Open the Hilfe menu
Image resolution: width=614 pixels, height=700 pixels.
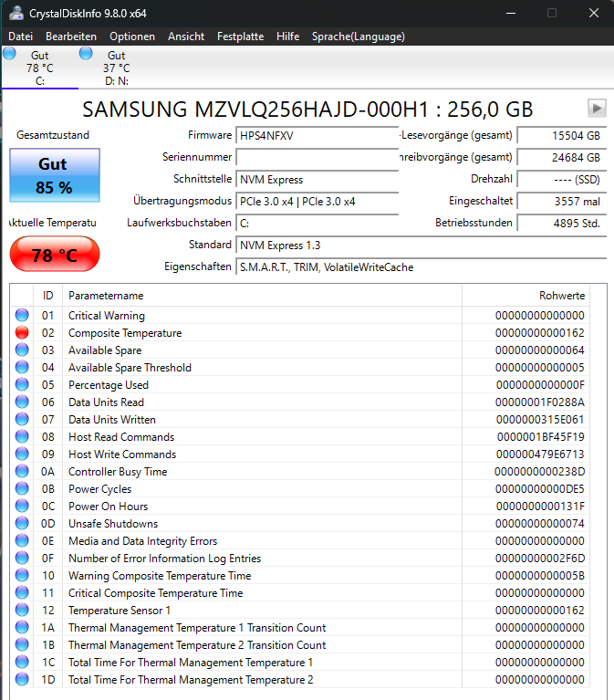point(287,37)
